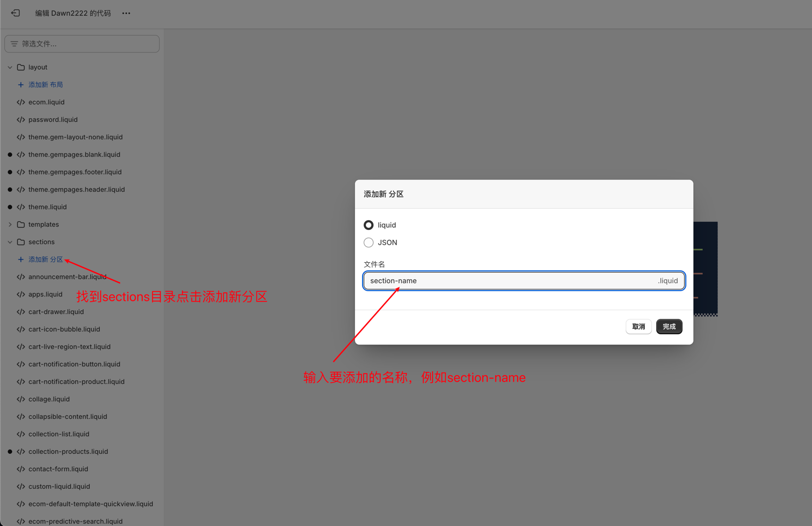812x526 pixels.
Task: Click the plus icon beside 添加新 分区
Action: click(21, 259)
